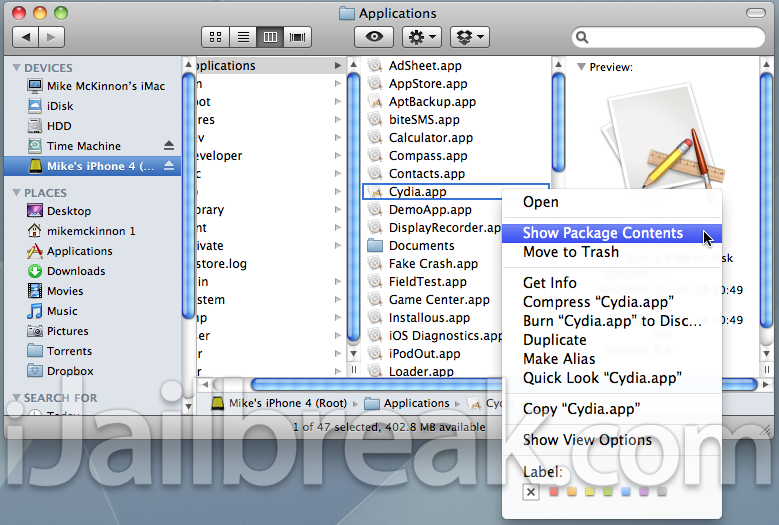Switch to column view

point(270,37)
